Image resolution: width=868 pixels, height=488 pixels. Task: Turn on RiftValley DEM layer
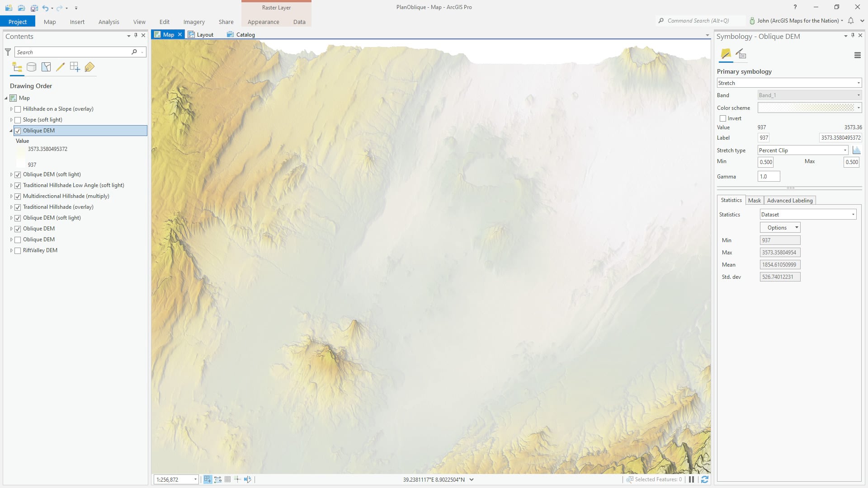point(18,250)
